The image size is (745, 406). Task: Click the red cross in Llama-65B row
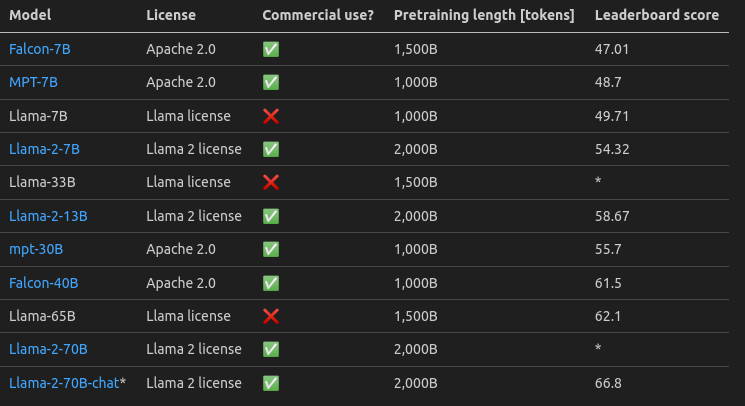tap(270, 316)
